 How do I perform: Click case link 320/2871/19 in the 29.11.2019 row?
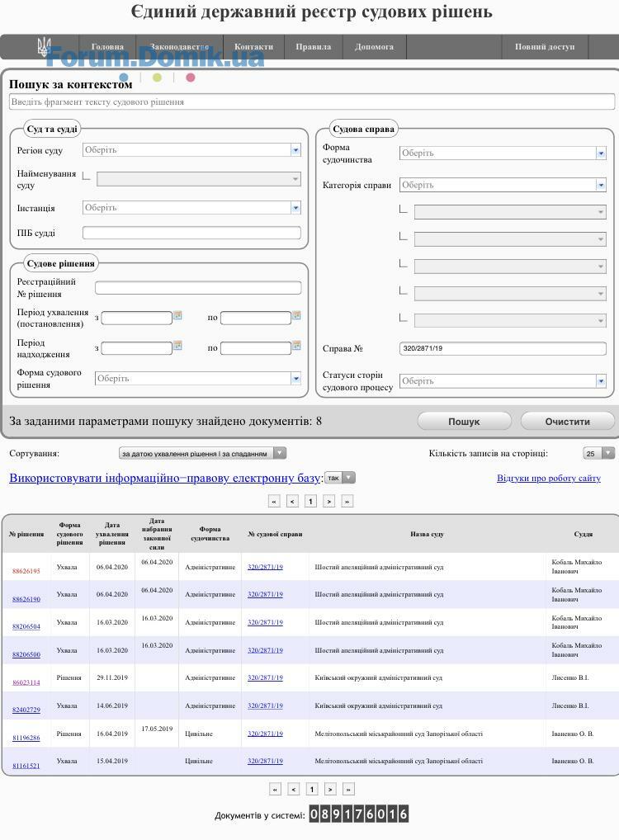pyautogui.click(x=265, y=677)
